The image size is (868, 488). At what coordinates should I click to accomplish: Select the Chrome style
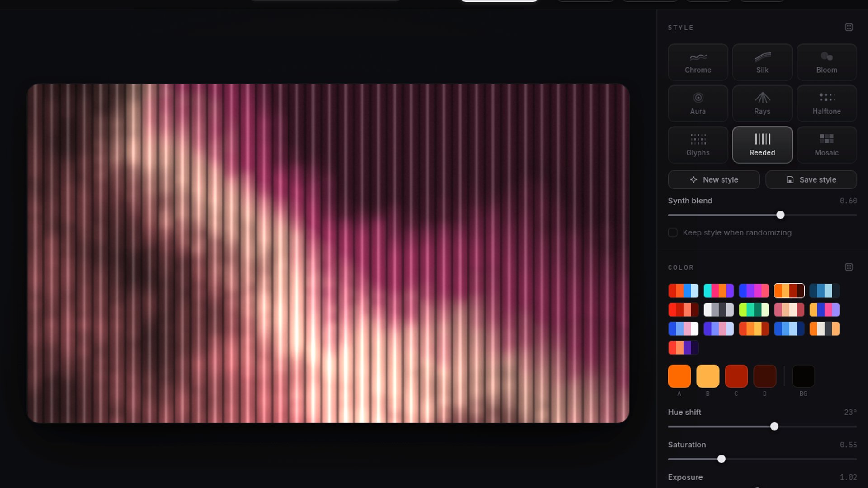tap(698, 62)
